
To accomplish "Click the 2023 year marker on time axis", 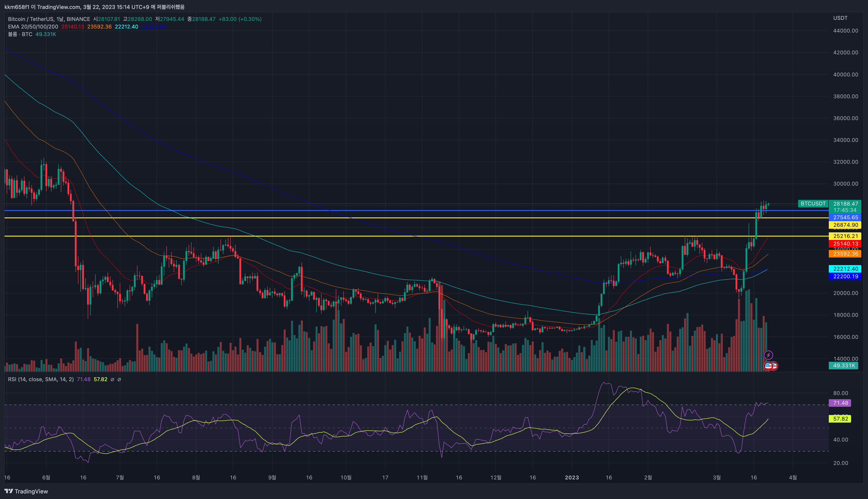I will pos(572,477).
